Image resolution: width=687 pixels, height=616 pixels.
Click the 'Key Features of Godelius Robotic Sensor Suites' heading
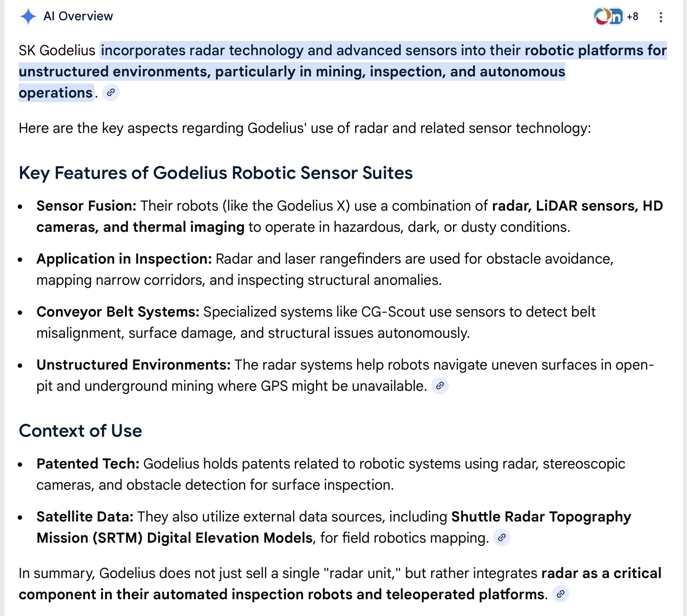[x=216, y=173]
